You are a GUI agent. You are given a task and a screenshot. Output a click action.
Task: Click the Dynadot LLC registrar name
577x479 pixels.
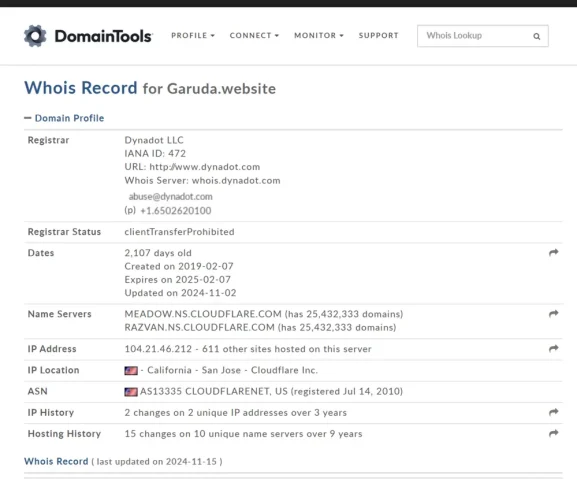[x=154, y=140]
